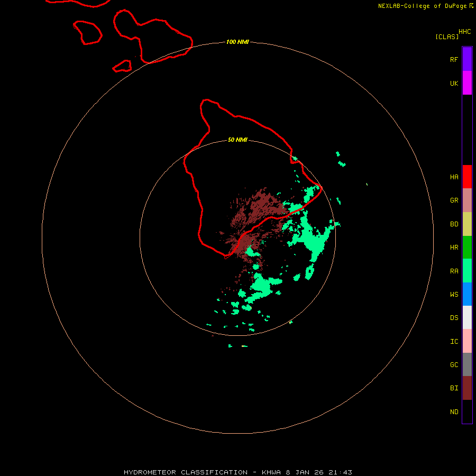Click the BI legend label

coord(454,388)
